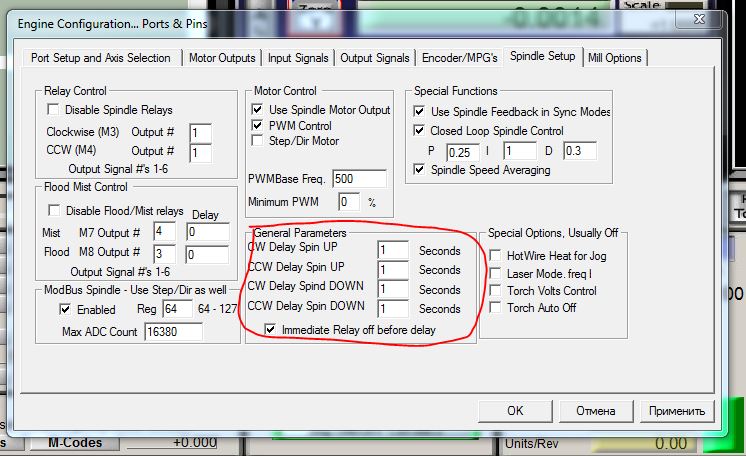Click the P value field showing 0.25
This screenshot has width=746, height=456.
(x=462, y=152)
